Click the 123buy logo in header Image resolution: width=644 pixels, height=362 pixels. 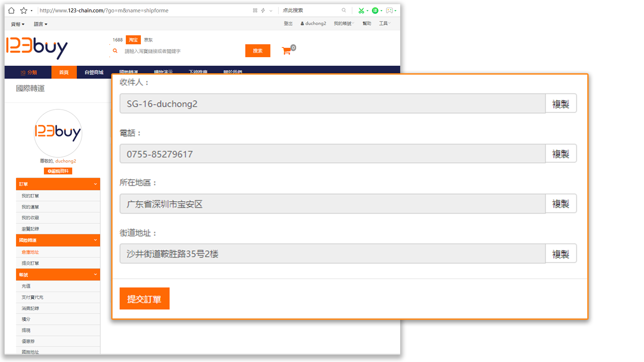(37, 48)
